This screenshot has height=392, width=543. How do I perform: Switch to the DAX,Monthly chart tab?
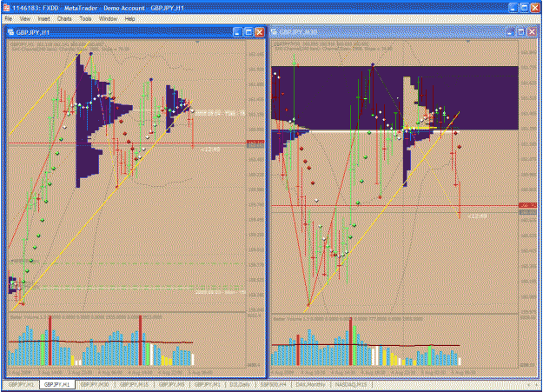coord(310,384)
